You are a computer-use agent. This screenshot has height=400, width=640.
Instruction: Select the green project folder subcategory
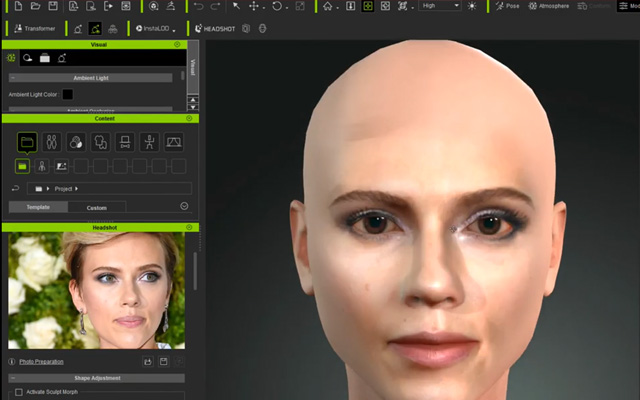(22, 167)
